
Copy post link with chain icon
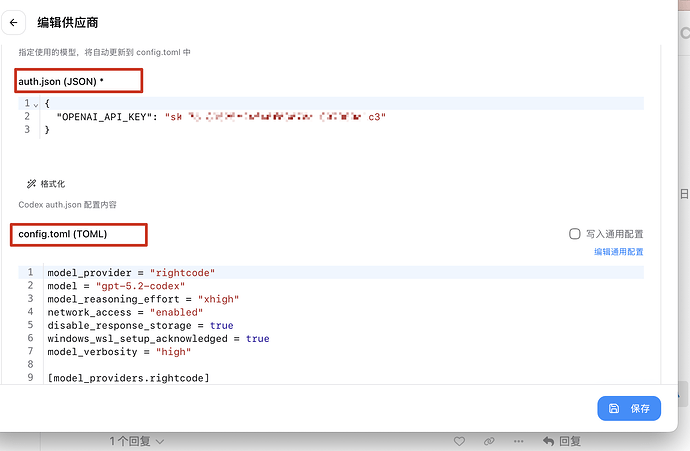coord(489,441)
